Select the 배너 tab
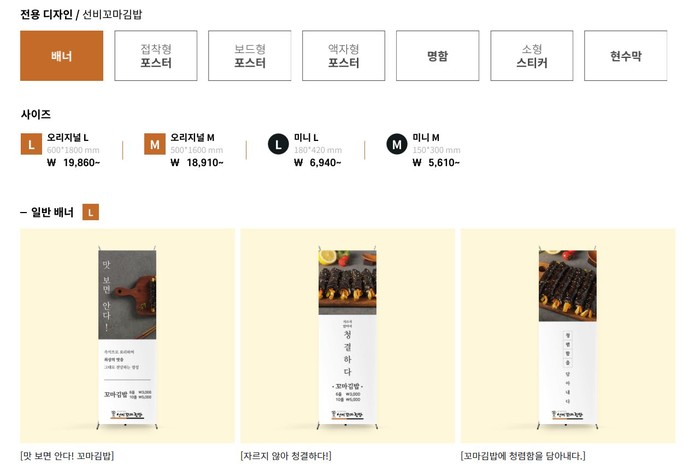This screenshot has width=700, height=471. tap(62, 56)
